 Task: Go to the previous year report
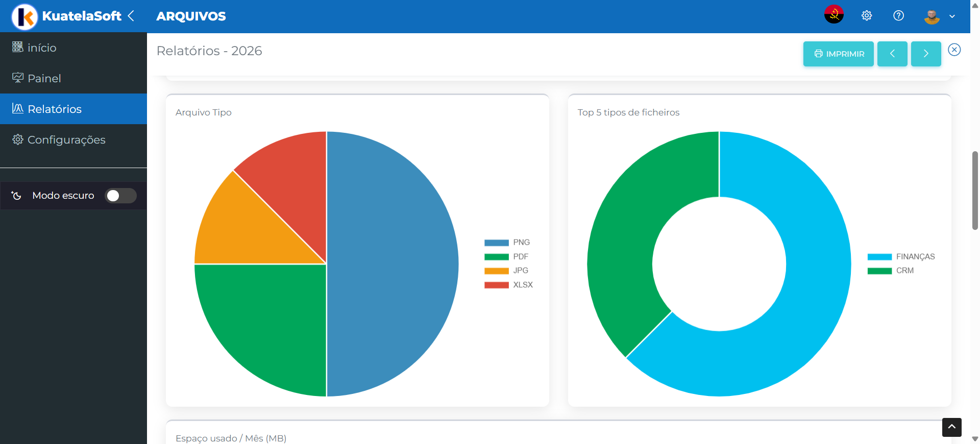tap(892, 54)
